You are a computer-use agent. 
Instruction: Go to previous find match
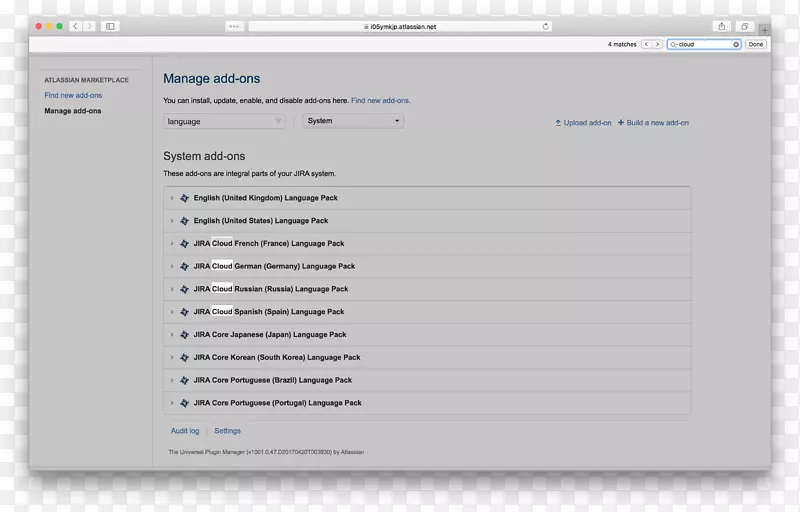pos(646,44)
